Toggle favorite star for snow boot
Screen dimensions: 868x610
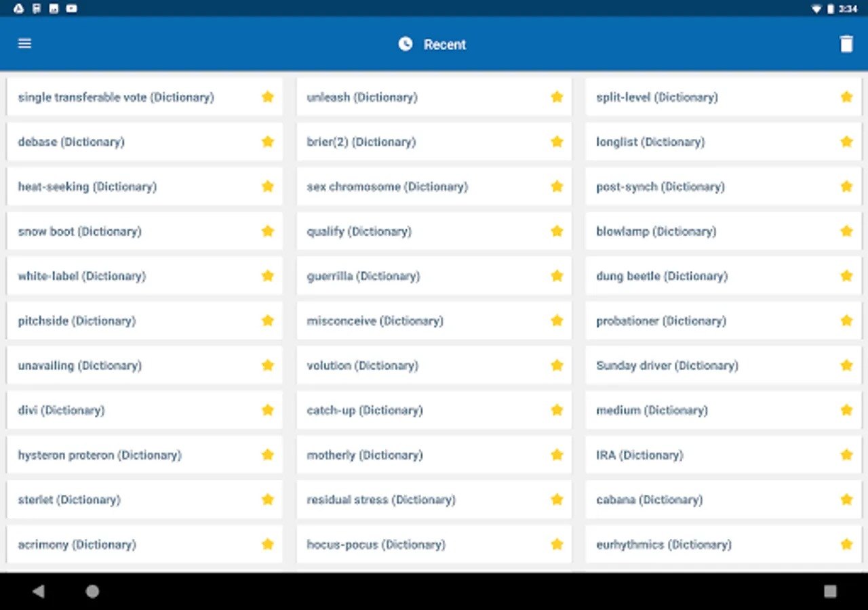pyautogui.click(x=268, y=231)
